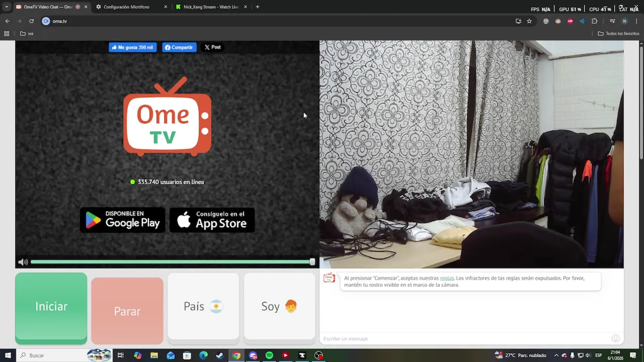Share on Facebook with Compartir button
The height and width of the screenshot is (362, 644).
click(179, 47)
